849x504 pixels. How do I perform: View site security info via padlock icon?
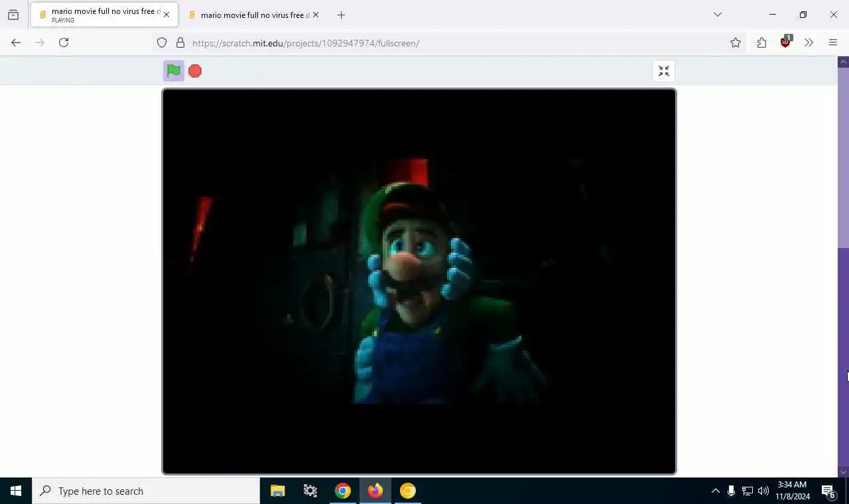(x=180, y=43)
